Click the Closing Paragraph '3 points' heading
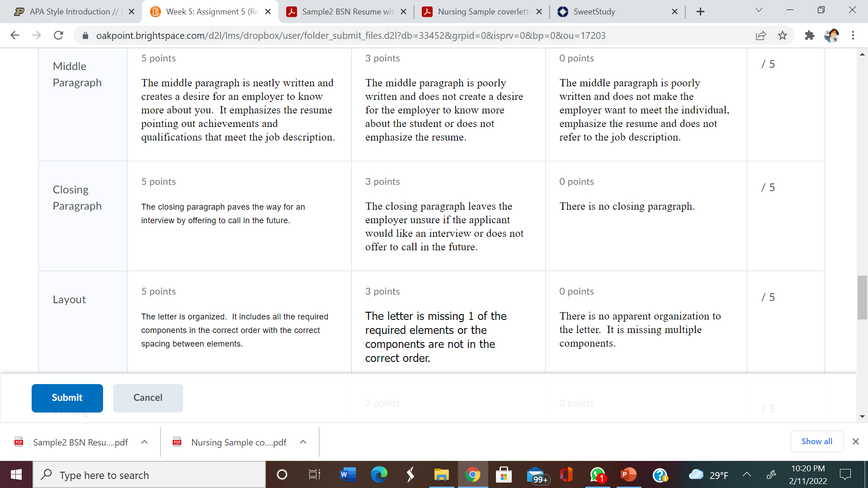 (382, 182)
